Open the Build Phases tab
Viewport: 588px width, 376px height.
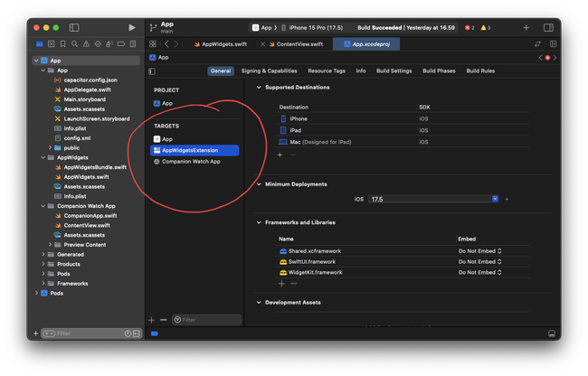[439, 70]
